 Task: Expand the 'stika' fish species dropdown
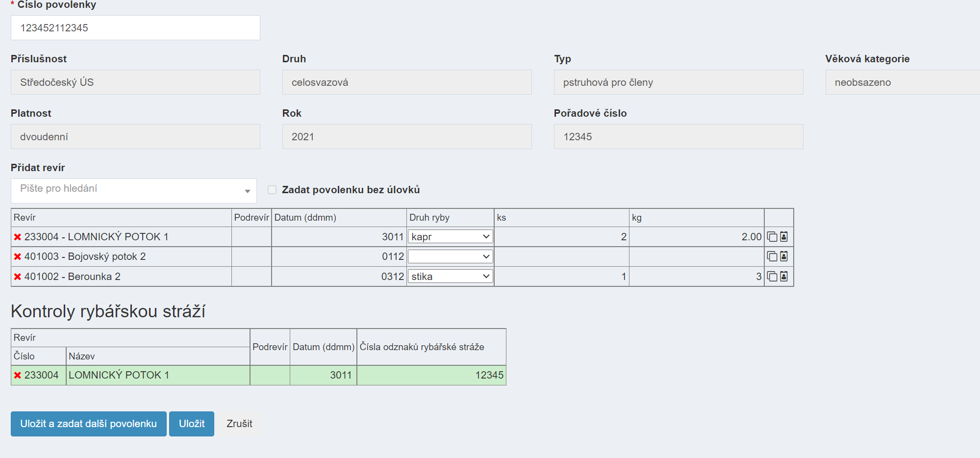[x=450, y=277]
